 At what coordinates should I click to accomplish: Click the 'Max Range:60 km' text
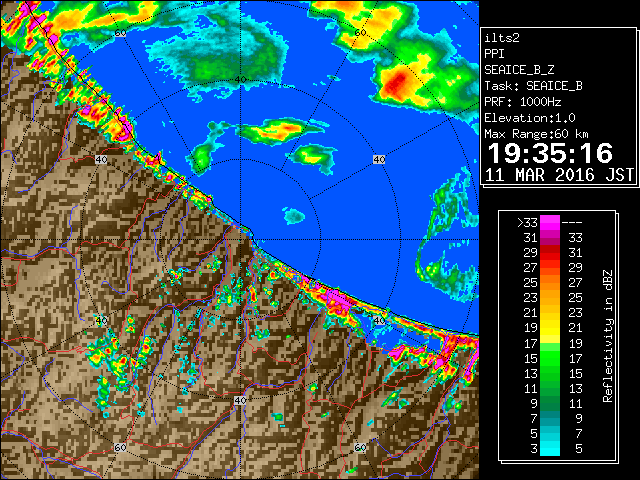[x=536, y=134]
